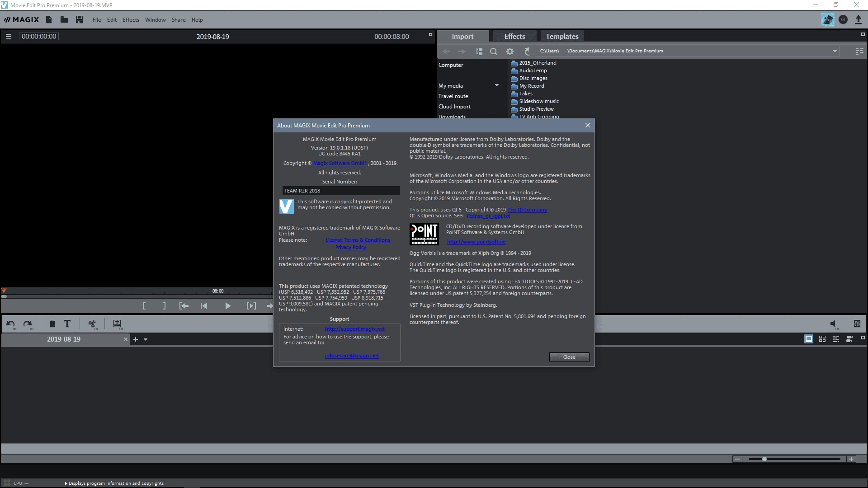Image resolution: width=868 pixels, height=488 pixels.
Task: Switch to the Import tab
Action: pos(462,36)
